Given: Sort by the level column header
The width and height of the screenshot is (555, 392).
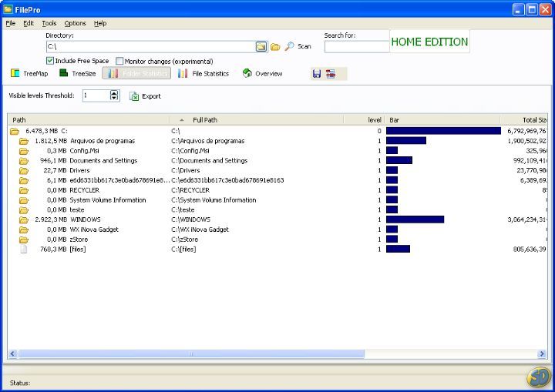Looking at the screenshot, I should 364,120.
